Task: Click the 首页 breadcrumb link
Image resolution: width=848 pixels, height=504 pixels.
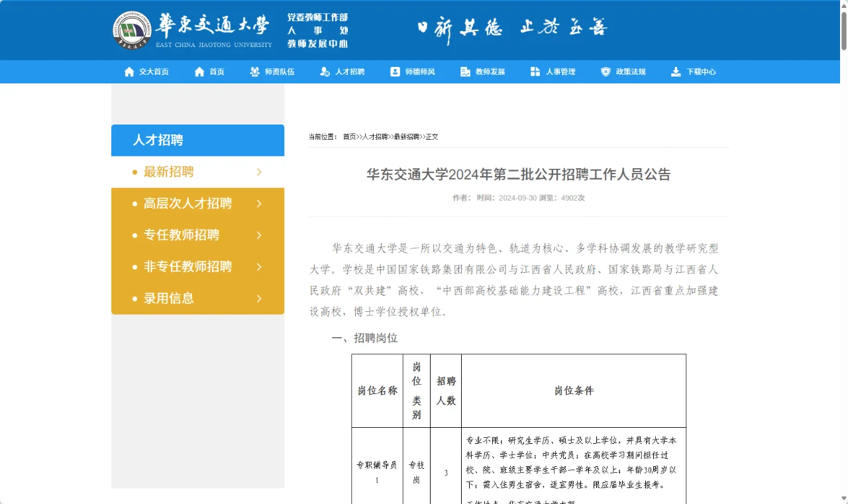Action: 349,136
